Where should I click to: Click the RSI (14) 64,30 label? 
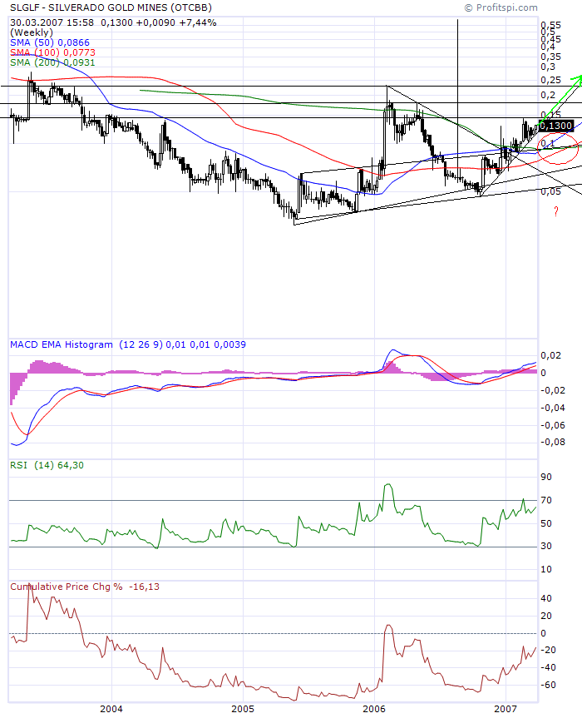pyautogui.click(x=47, y=465)
